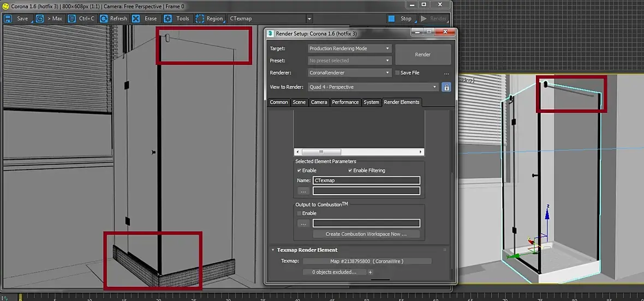Switch to the Performance tab
This screenshot has height=301, width=644.
(x=345, y=102)
